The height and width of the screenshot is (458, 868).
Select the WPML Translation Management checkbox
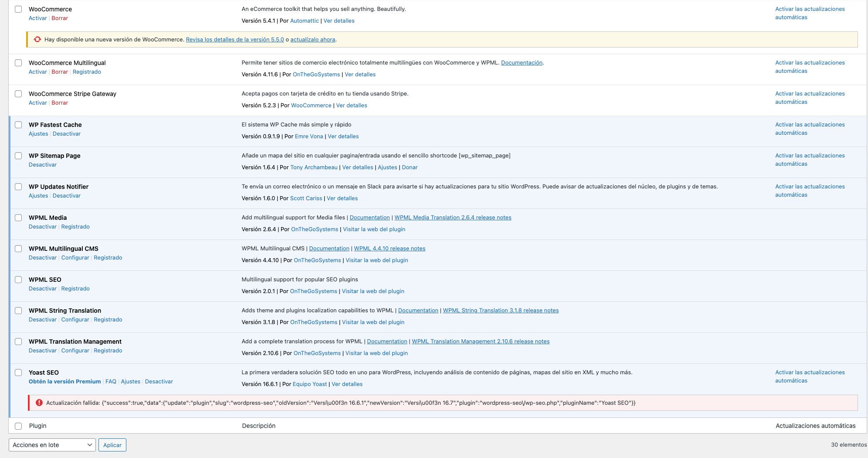(x=18, y=342)
